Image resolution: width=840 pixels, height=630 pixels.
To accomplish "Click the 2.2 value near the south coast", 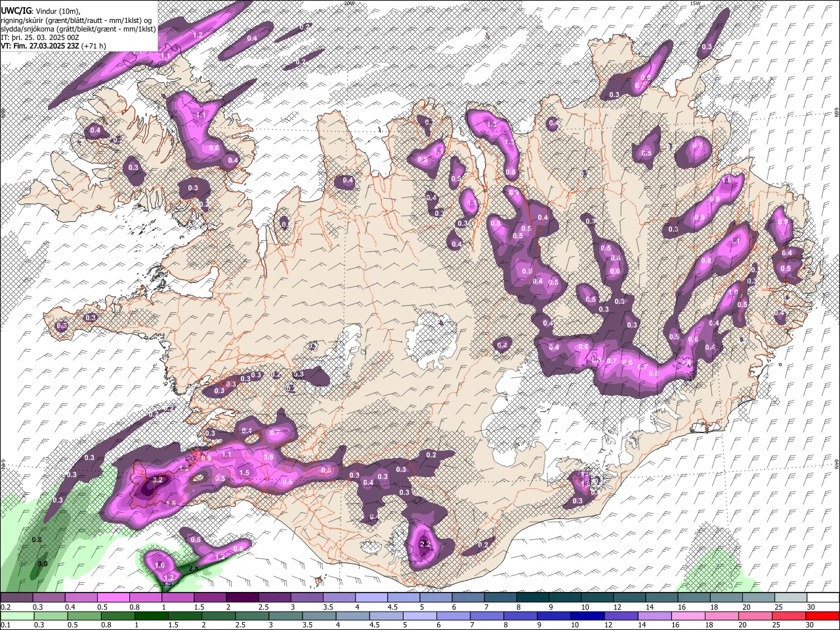I will click(425, 543).
